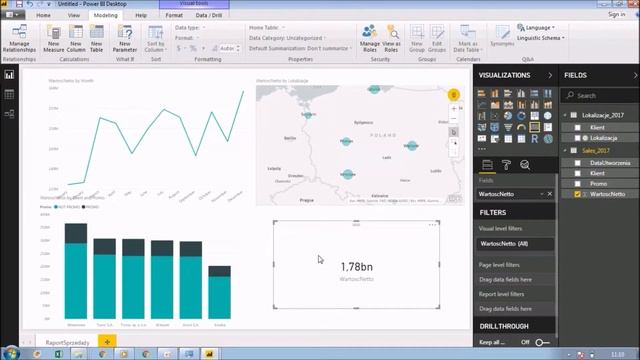Click the Undo arrow in title bar
The height and width of the screenshot is (360, 640).
pyautogui.click(x=30, y=4)
